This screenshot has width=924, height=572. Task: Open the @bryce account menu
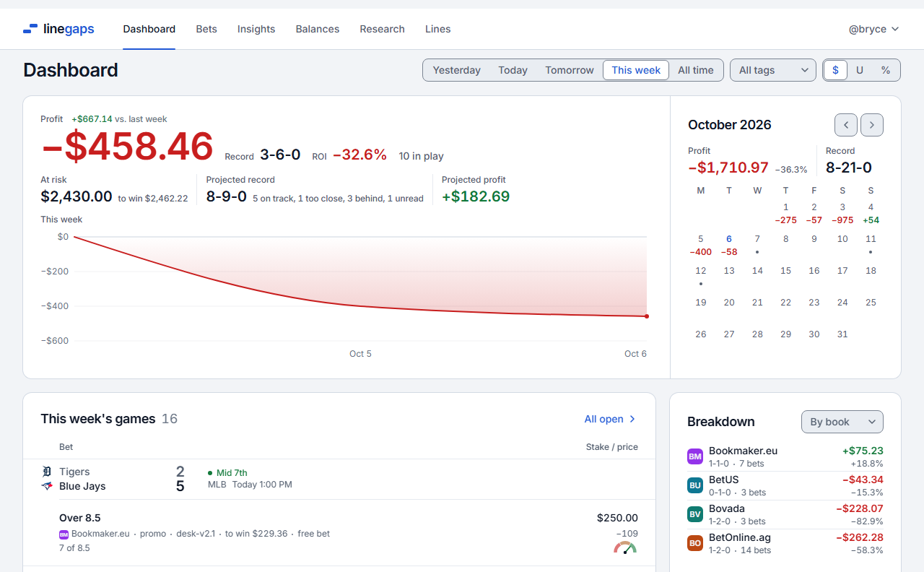coord(873,29)
